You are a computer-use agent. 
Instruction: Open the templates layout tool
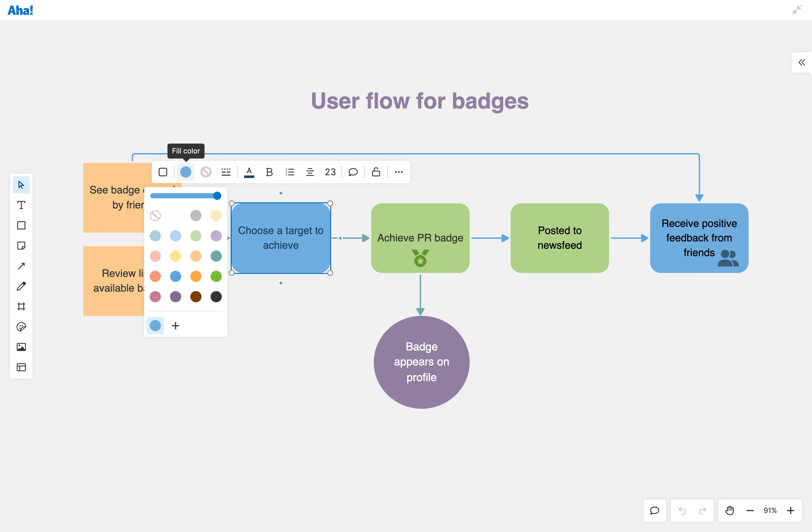[x=21, y=367]
